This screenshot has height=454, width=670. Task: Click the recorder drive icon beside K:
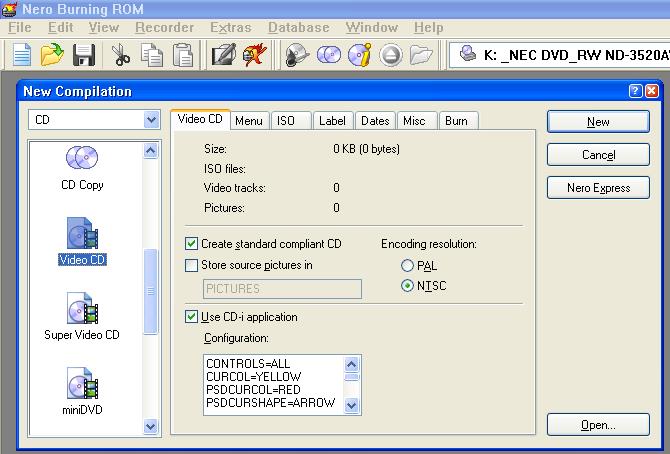[x=468, y=54]
